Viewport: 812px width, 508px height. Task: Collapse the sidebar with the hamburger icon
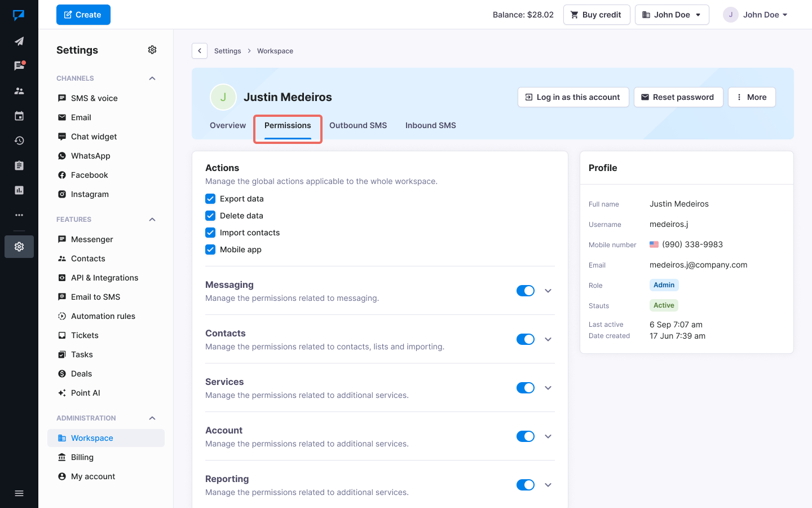pyautogui.click(x=19, y=493)
